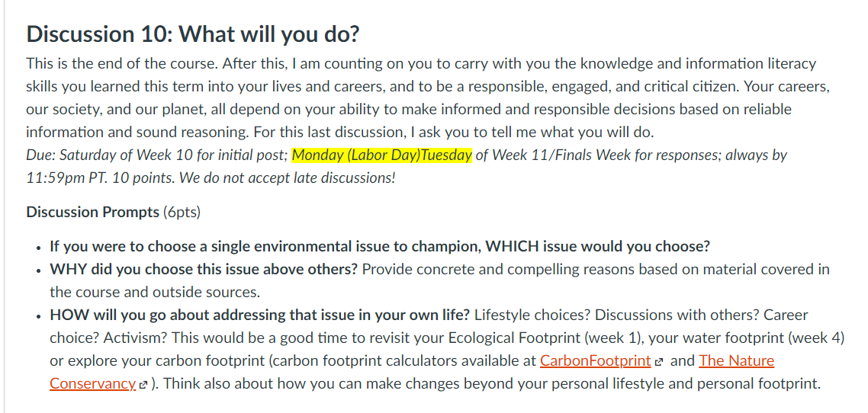The height and width of the screenshot is (413, 868).
Task: Click the 'Discussion 10: What will you do?' heading
Action: point(193,34)
